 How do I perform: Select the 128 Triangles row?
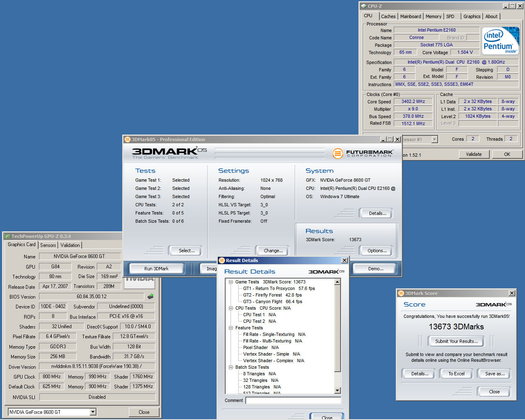point(262,387)
